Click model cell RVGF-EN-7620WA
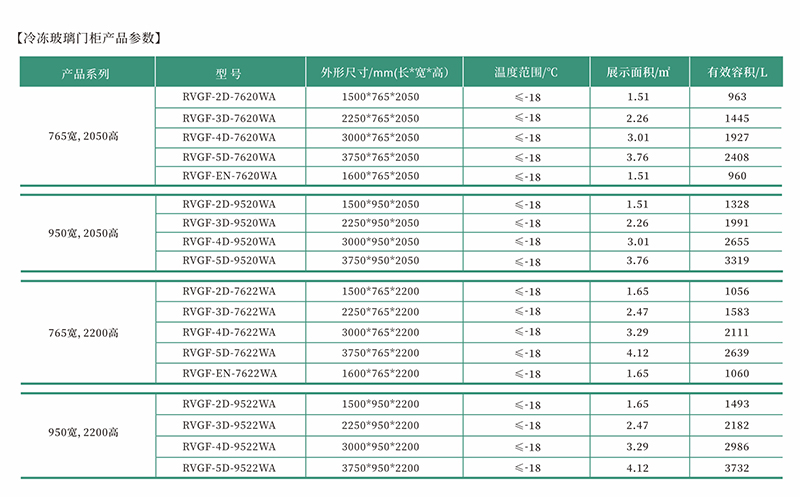The height and width of the screenshot is (497, 800). click(229, 177)
